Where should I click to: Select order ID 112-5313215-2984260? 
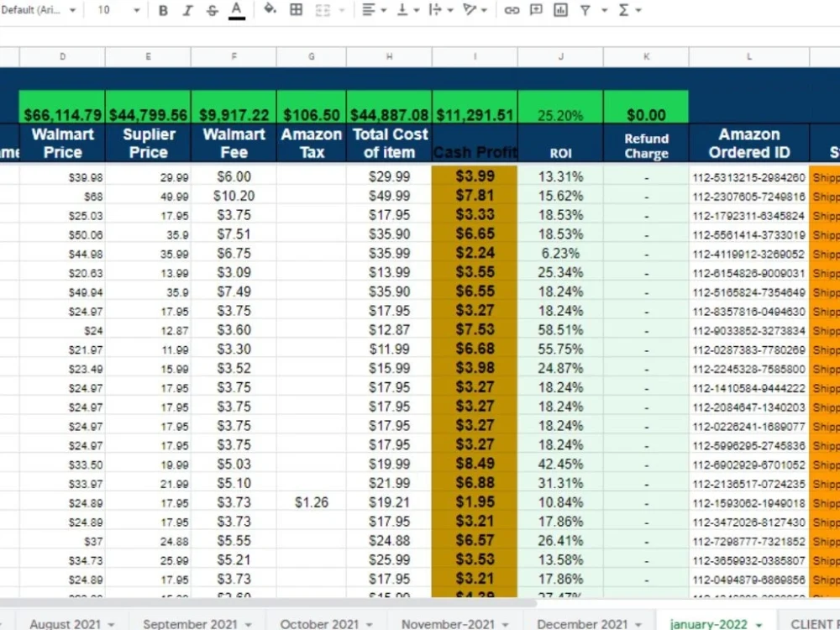pos(749,177)
